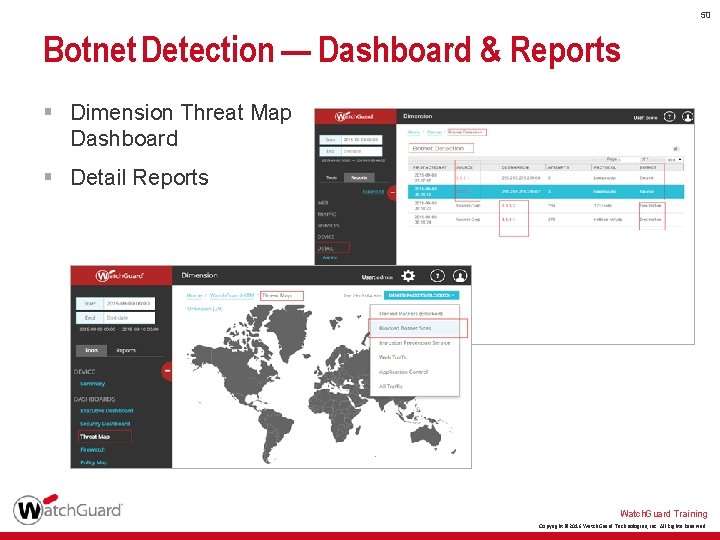
Task: Click WatchGuard-XTM breadcrumb link
Action: pos(231,295)
